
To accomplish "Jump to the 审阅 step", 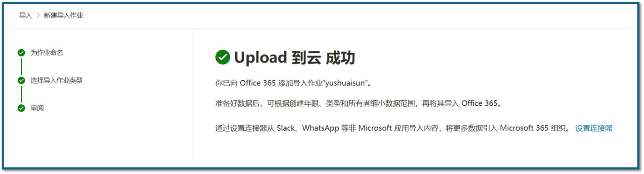I will (x=37, y=108).
